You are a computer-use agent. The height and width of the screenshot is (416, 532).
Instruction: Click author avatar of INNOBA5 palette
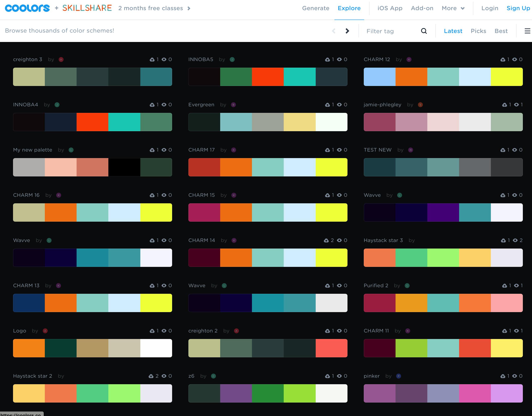tap(232, 59)
